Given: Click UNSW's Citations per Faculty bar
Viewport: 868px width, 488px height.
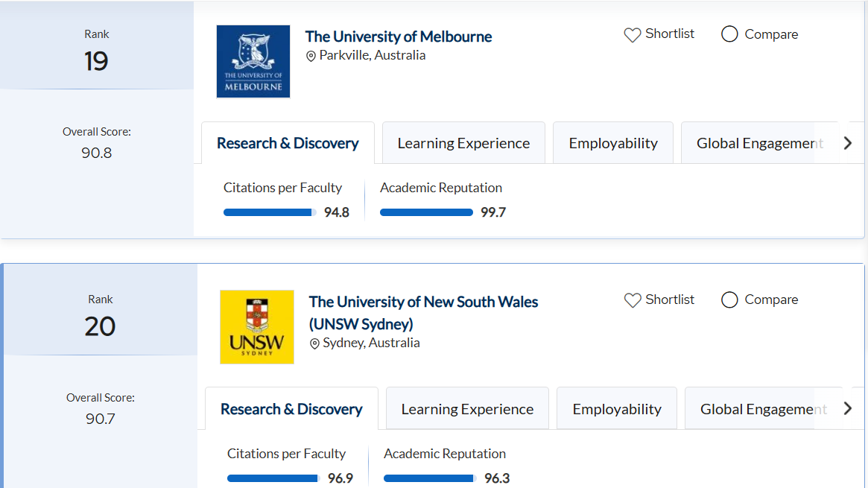Looking at the screenshot, I should click(273, 478).
